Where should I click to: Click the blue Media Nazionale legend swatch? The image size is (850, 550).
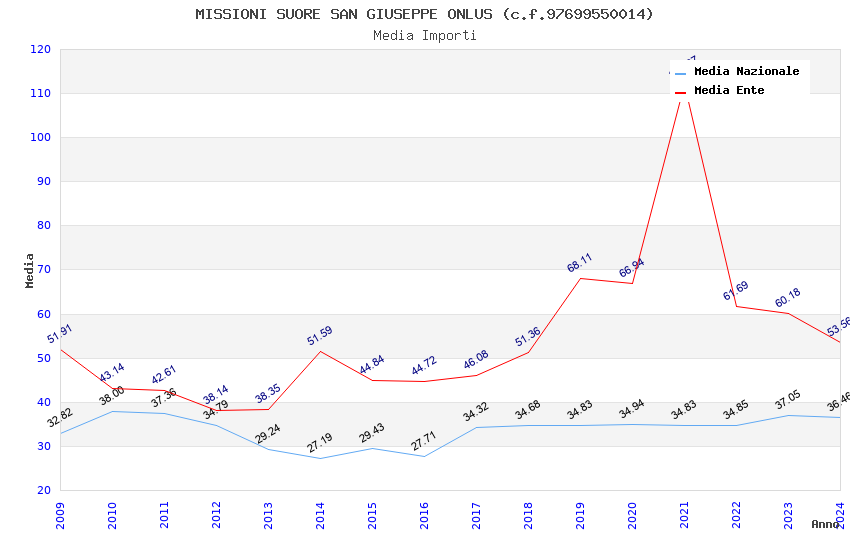pyautogui.click(x=680, y=73)
